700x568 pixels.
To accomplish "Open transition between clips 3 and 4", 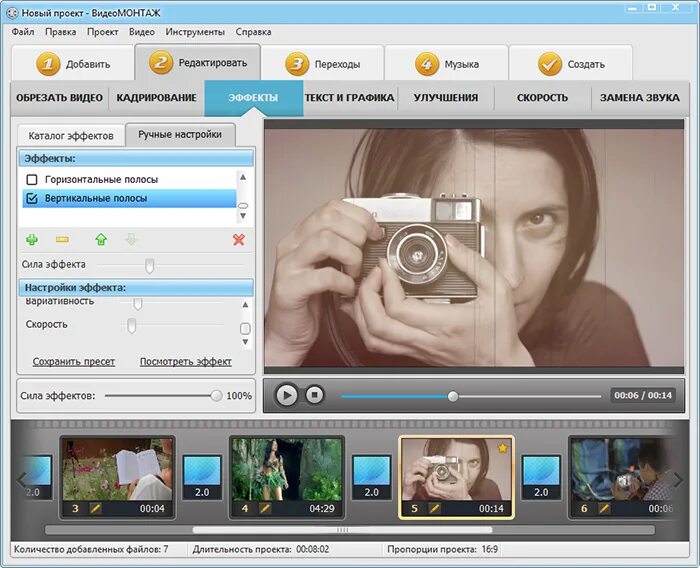I will (202, 477).
